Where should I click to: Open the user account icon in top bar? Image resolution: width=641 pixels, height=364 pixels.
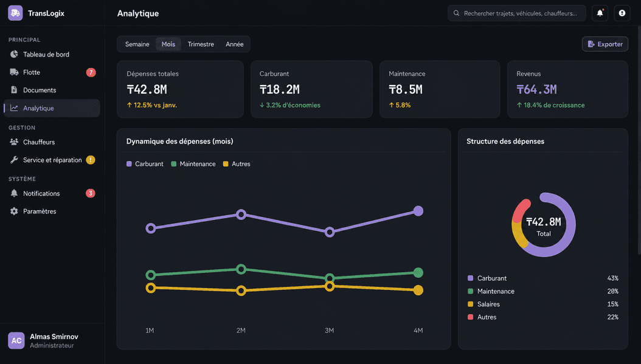click(x=622, y=13)
